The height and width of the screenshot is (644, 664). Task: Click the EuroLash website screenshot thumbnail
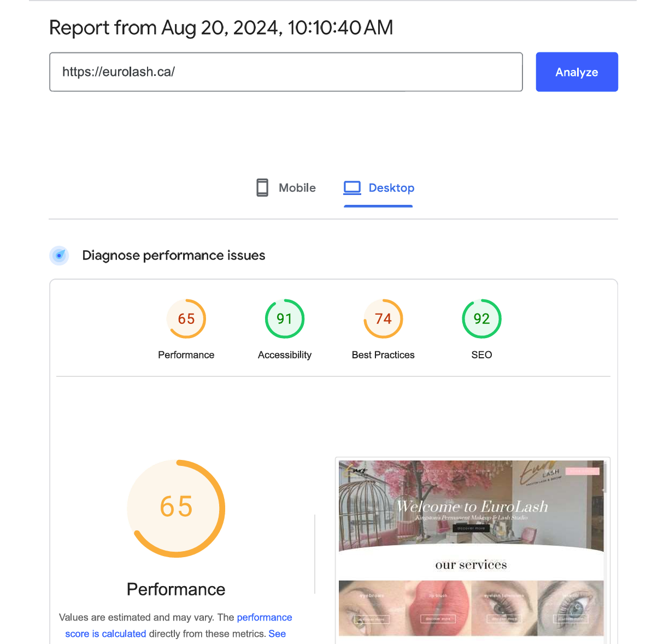472,550
